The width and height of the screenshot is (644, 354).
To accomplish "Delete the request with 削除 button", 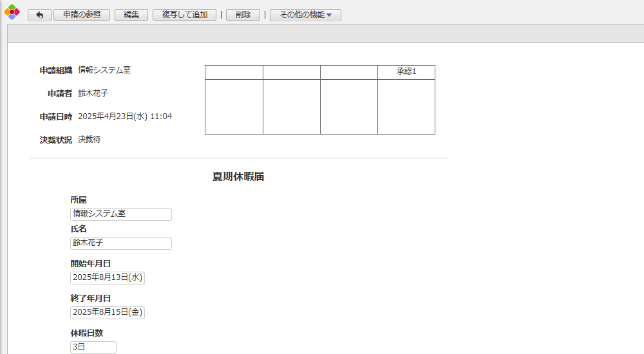I will point(243,15).
